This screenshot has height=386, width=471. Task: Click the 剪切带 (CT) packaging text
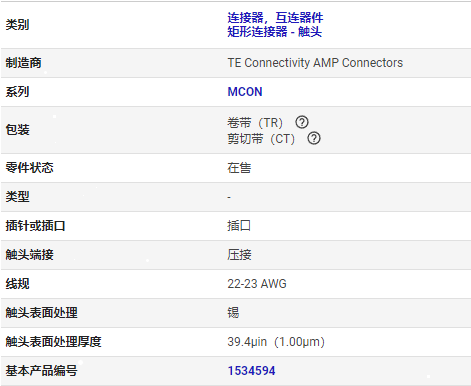[x=261, y=139]
